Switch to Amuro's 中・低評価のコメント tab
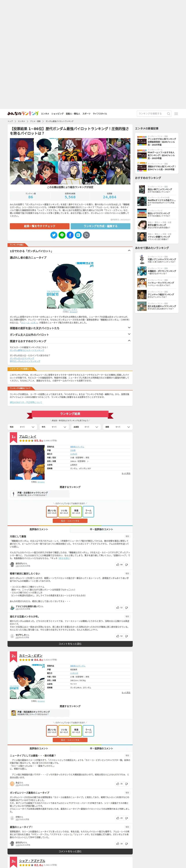186x868 pixels. click(101, 529)
